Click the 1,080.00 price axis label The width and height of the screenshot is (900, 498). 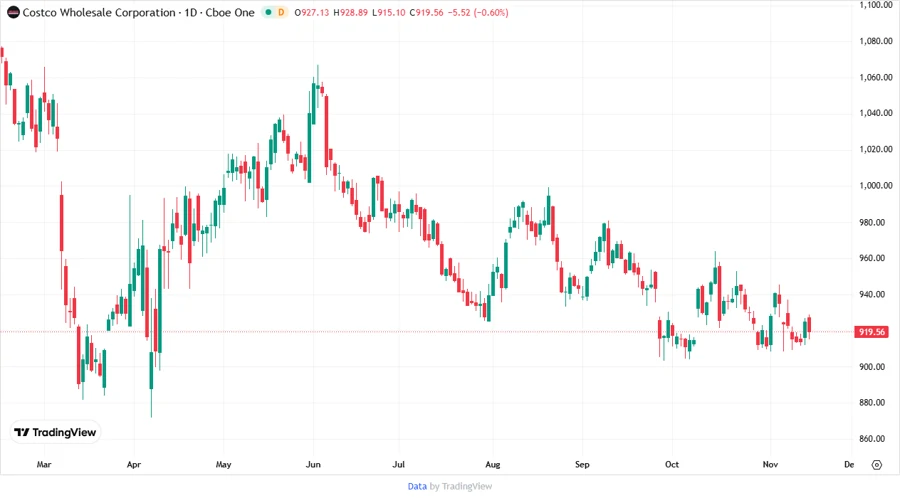click(x=876, y=41)
